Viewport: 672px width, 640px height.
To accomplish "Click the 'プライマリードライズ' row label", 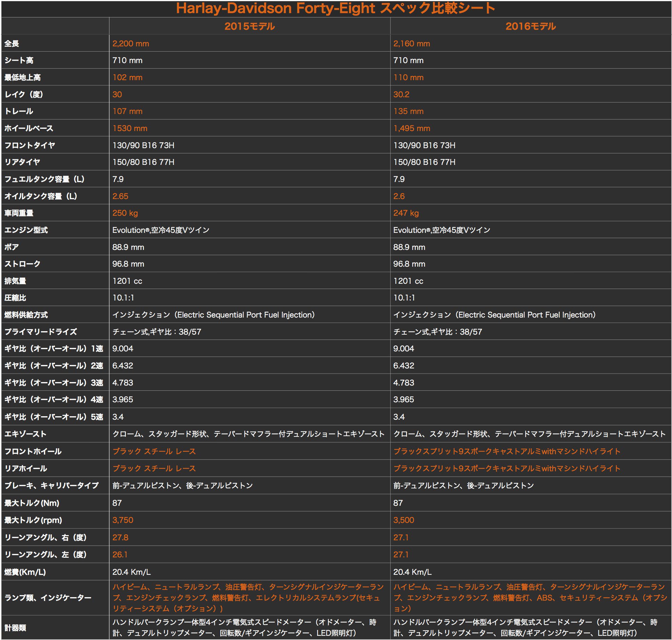I will (x=41, y=332).
